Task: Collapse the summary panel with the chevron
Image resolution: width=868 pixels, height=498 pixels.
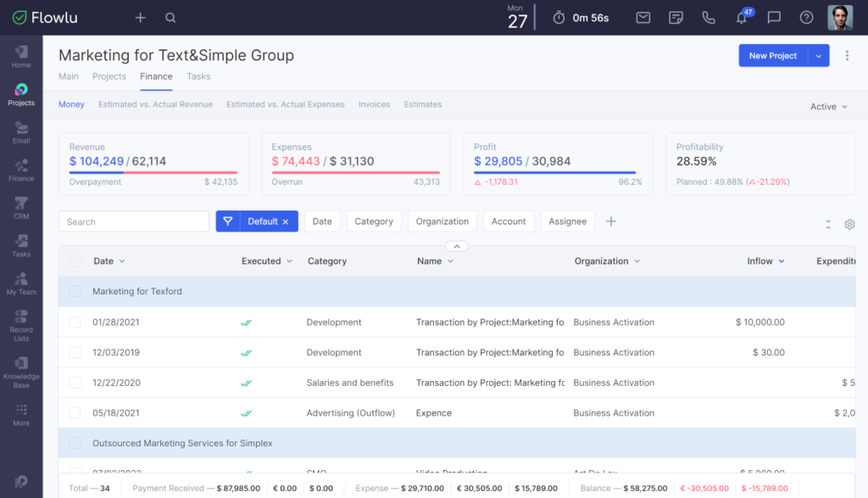Action: click(457, 247)
